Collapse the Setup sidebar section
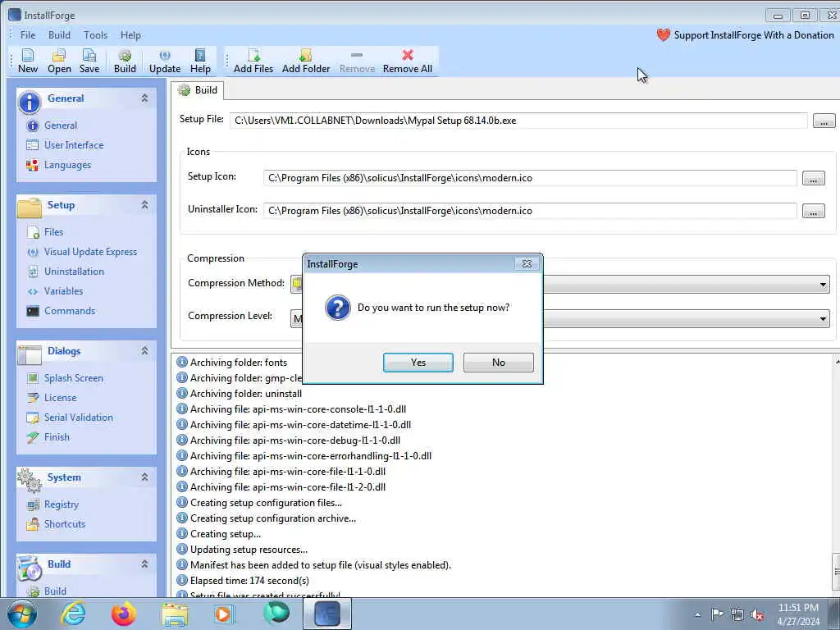This screenshot has height=630, width=840. (144, 204)
